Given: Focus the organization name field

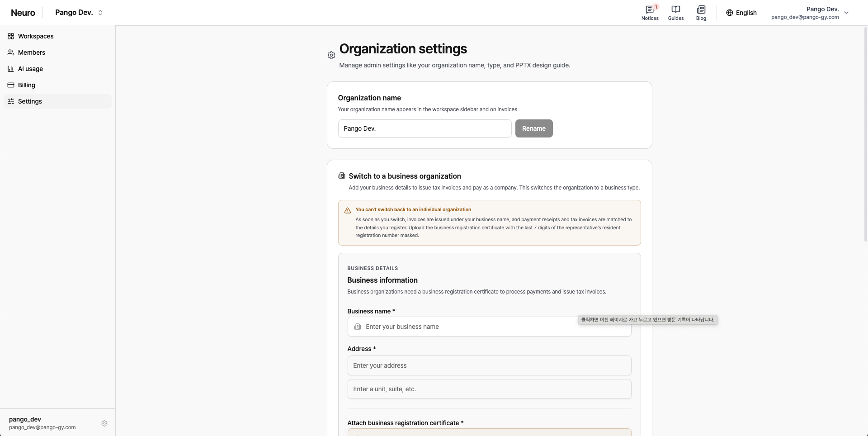Looking at the screenshot, I should (425, 128).
